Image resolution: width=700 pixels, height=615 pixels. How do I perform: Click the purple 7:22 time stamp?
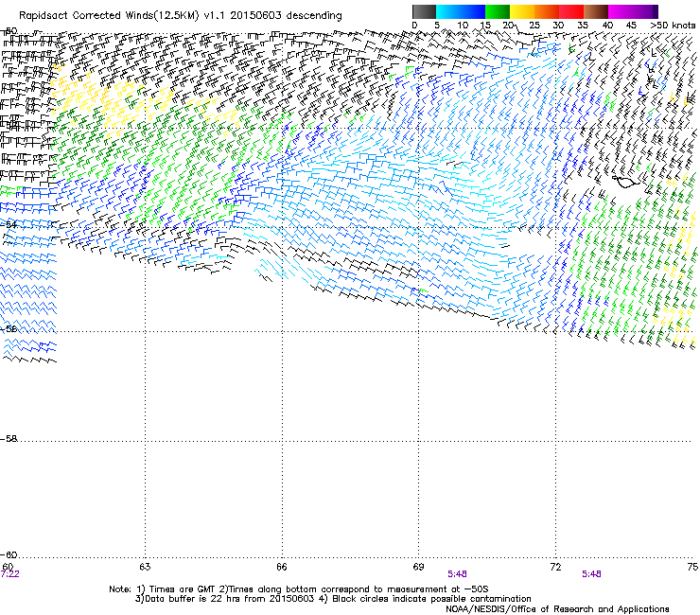9,574
